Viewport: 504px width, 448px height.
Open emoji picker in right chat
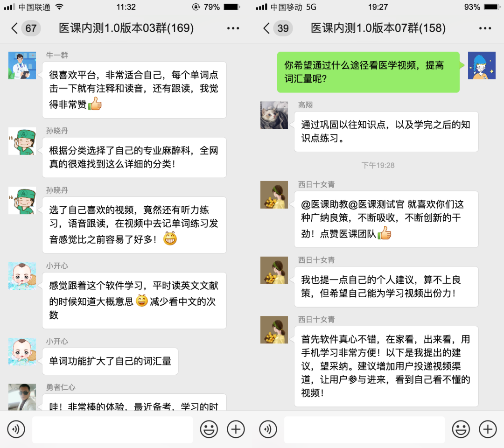coord(461,429)
